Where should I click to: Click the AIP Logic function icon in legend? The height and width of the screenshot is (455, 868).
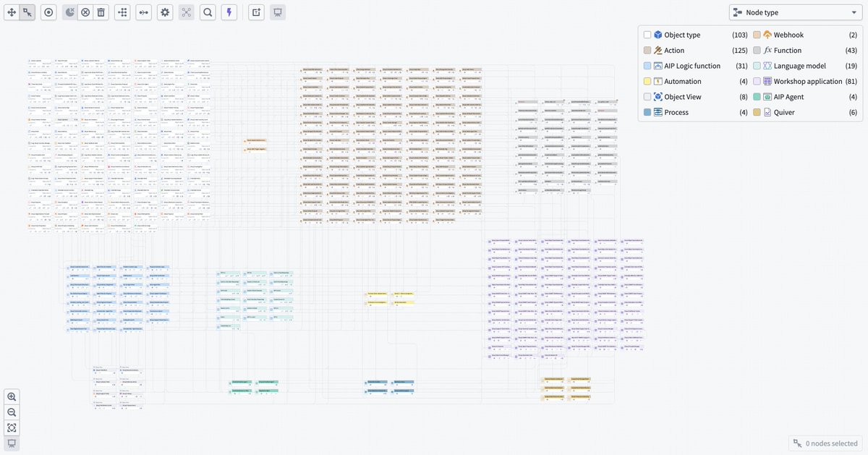click(658, 66)
